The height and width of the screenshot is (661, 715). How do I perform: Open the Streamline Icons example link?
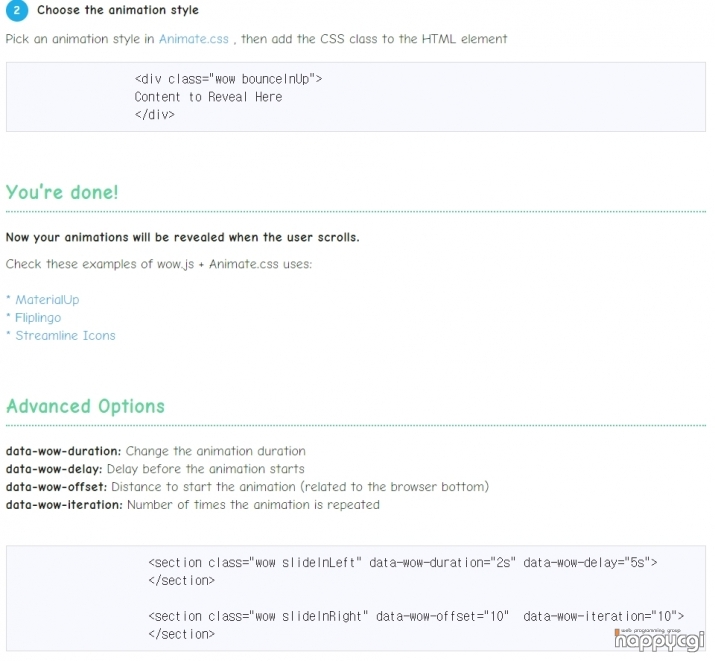[x=66, y=336]
